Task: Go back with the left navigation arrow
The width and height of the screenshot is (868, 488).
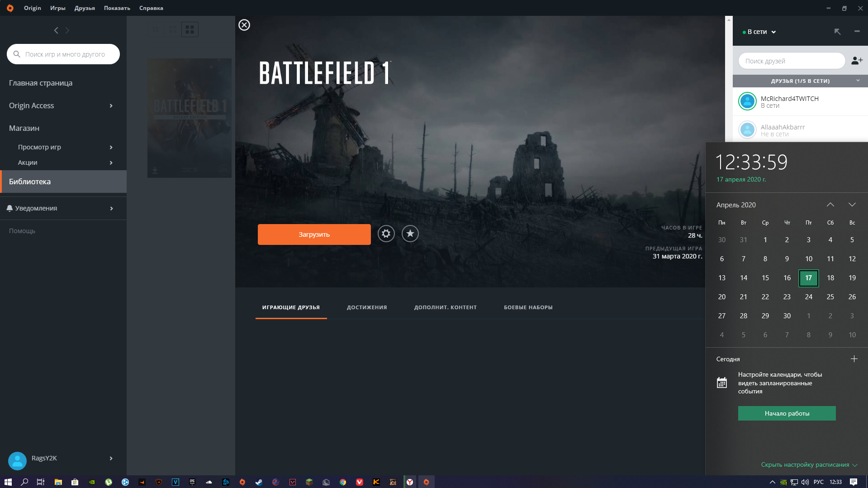Action: coord(56,30)
